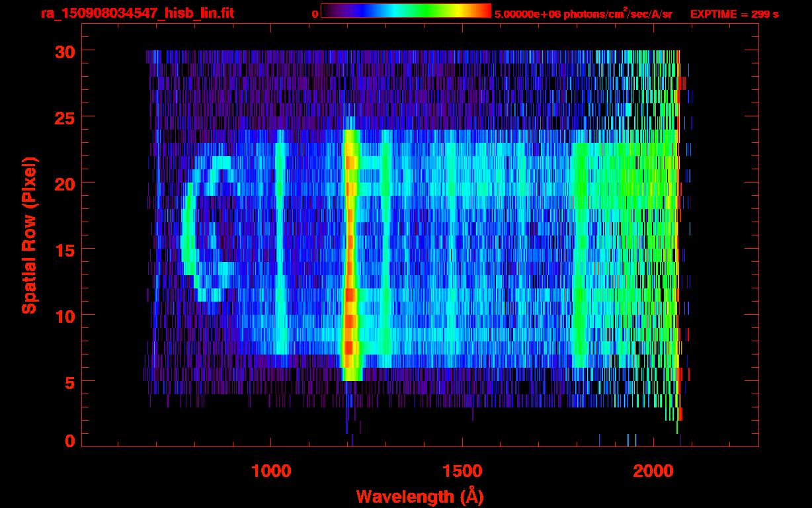Click the 15 spatial row tick label

point(65,249)
